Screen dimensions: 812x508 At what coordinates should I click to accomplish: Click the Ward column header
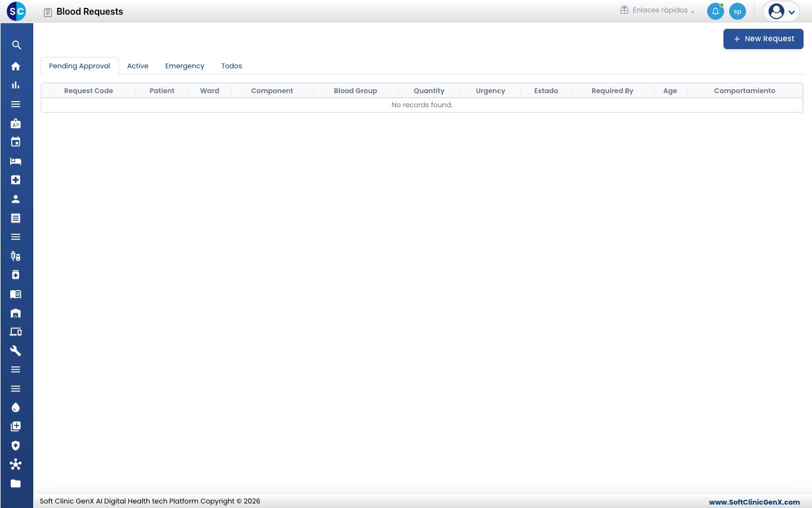tap(210, 91)
